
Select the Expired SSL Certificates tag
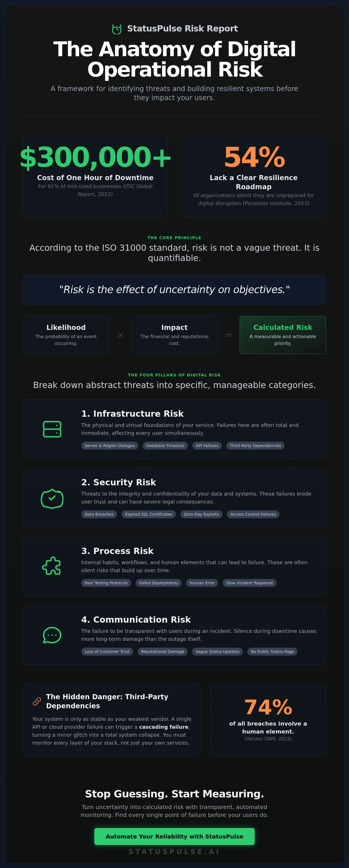click(x=148, y=514)
